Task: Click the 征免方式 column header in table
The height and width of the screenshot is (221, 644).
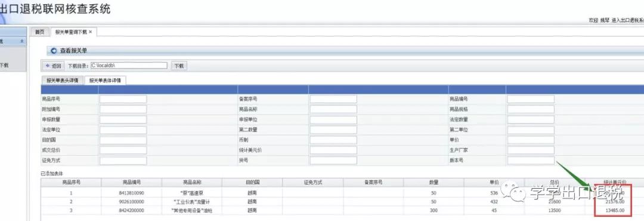Action: (312, 182)
